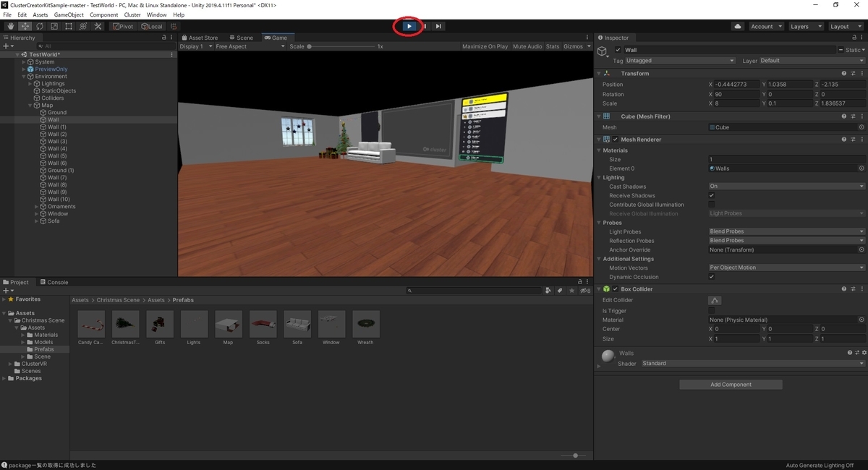The image size is (868, 470).
Task: Open the Cluster menu
Action: [x=132, y=14]
